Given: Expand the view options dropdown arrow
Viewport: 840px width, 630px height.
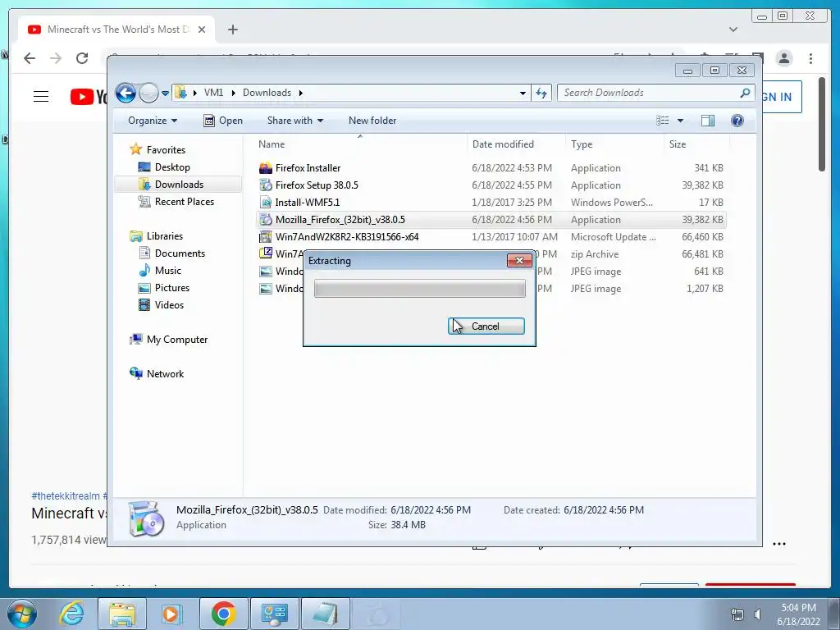Looking at the screenshot, I should point(680,121).
